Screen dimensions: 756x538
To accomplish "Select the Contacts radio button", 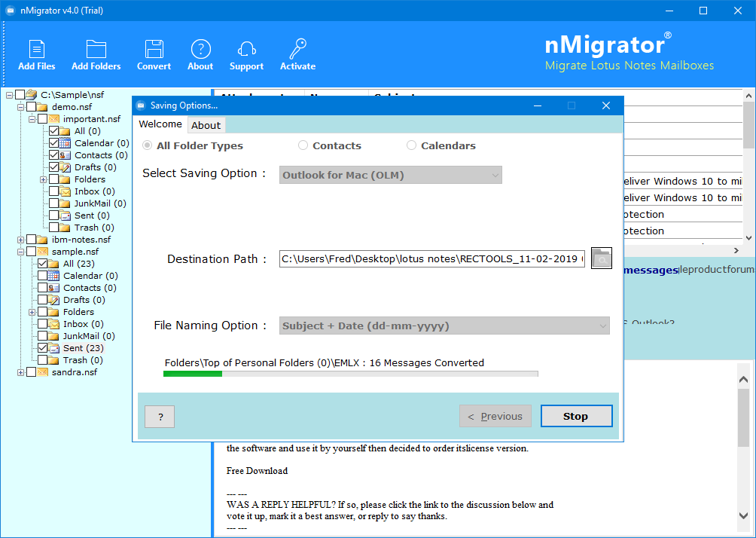I will pyautogui.click(x=303, y=145).
